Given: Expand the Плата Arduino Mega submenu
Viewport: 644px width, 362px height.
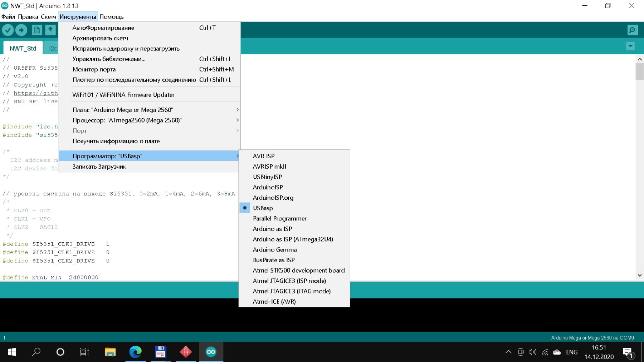Looking at the screenshot, I should (149, 110).
